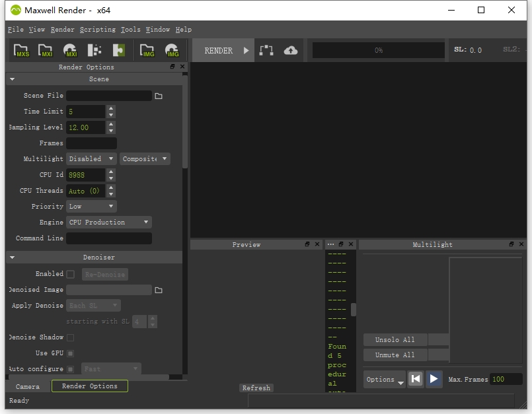The height and width of the screenshot is (414, 532).
Task: Click the resume MXI render icon
Action: pos(69,51)
